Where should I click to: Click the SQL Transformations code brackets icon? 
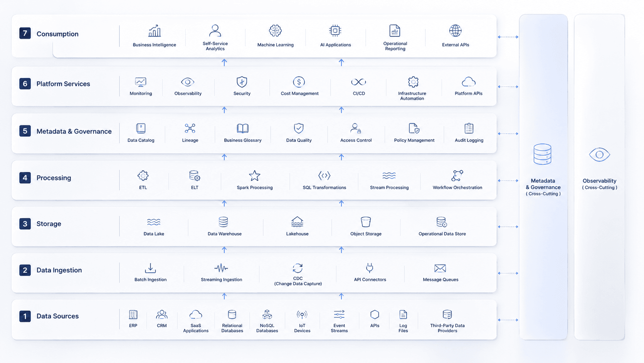point(324,176)
